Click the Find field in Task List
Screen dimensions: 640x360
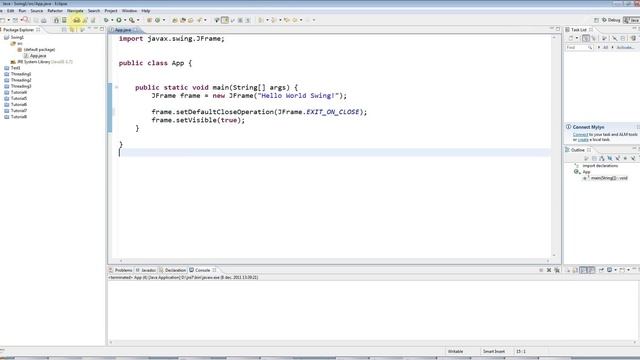pos(579,47)
